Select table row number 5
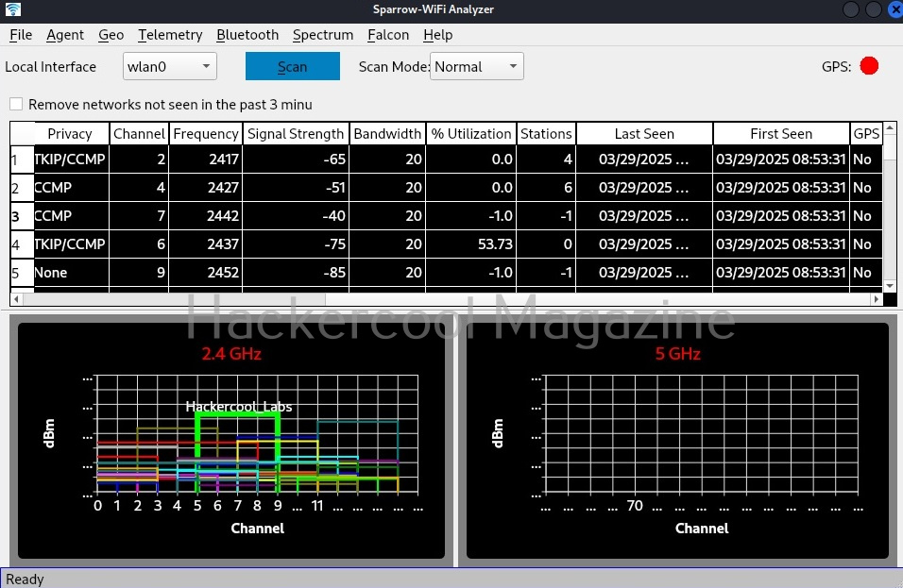 (22, 272)
